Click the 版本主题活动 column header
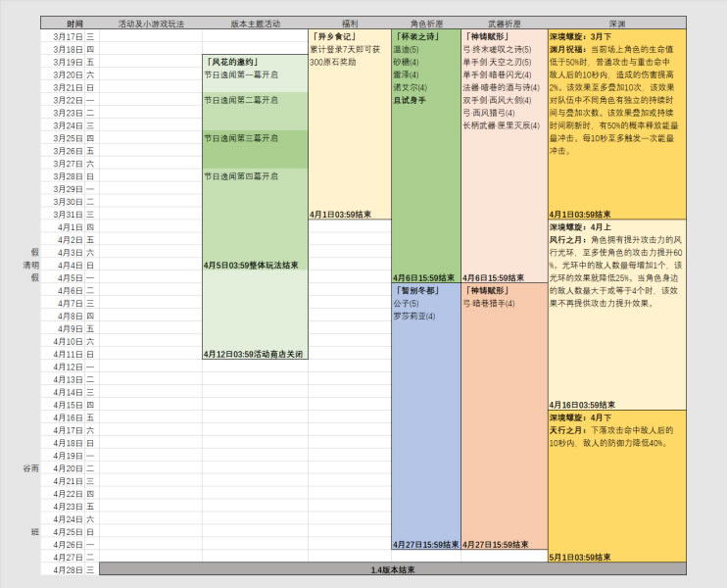The width and height of the screenshot is (727, 588). [255, 23]
